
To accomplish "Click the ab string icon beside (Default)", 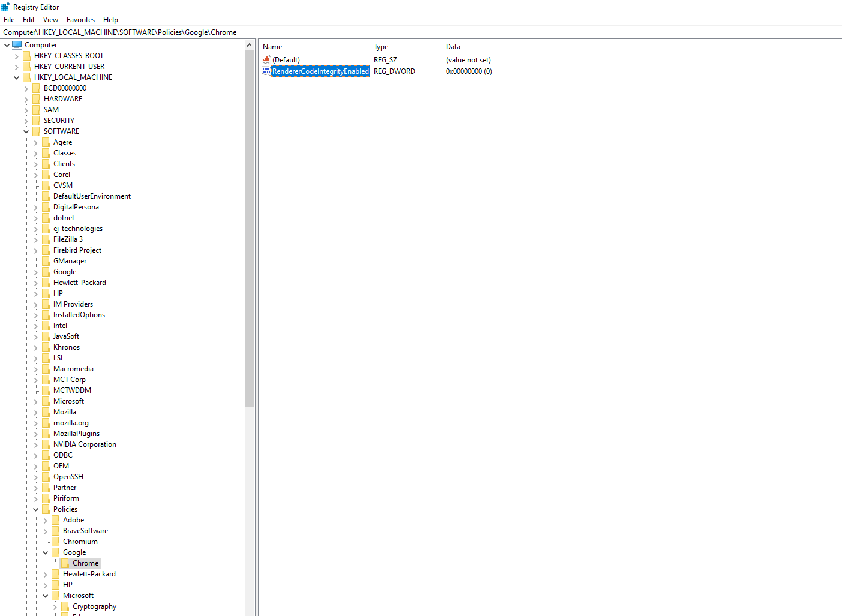I will point(266,59).
